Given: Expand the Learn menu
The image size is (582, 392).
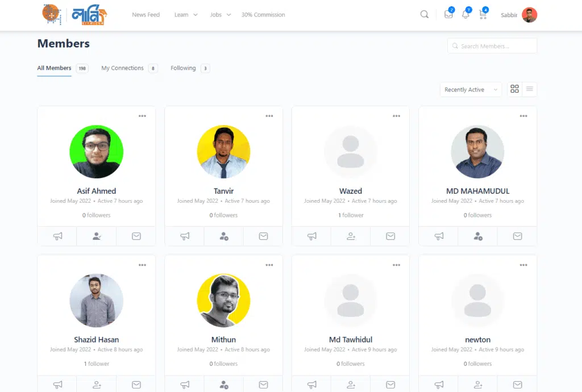Looking at the screenshot, I should (186, 15).
